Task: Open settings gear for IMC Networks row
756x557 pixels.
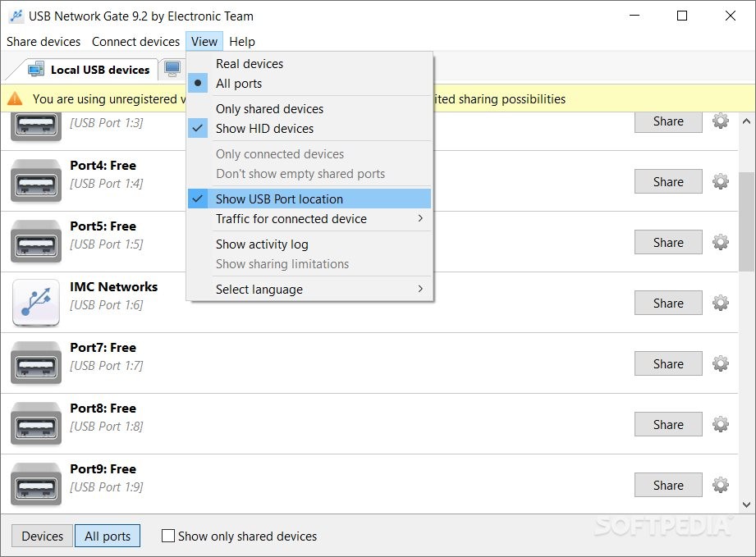Action: (x=721, y=303)
